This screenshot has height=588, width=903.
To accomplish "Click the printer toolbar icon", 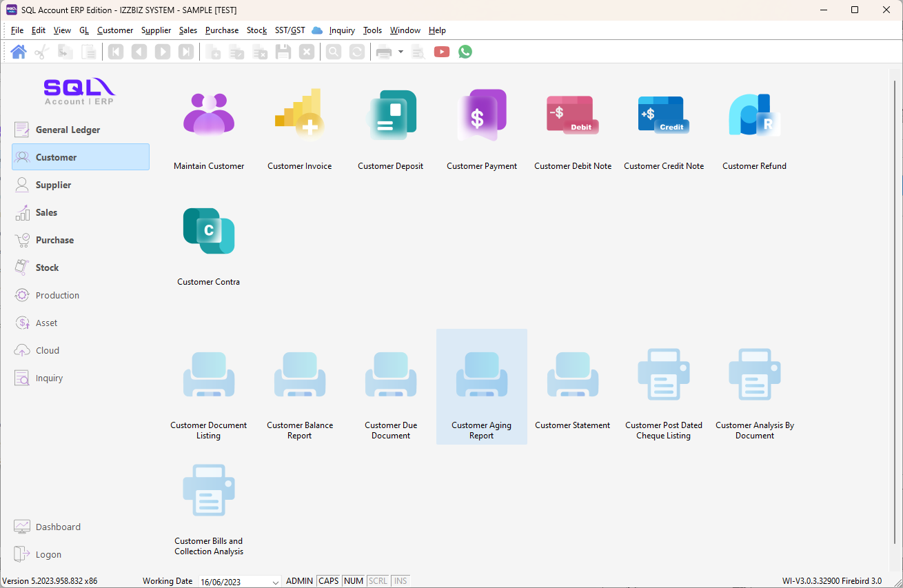I will point(384,52).
